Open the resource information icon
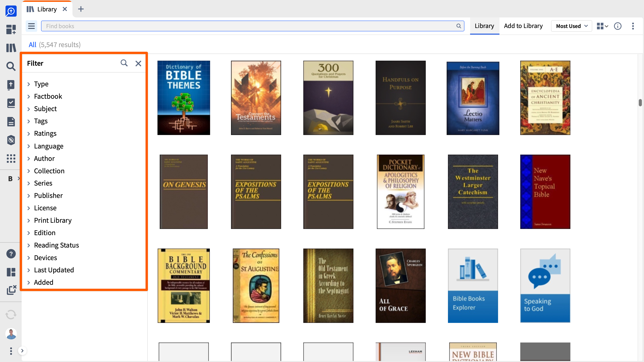Viewport: 644px width, 362px height. (618, 26)
